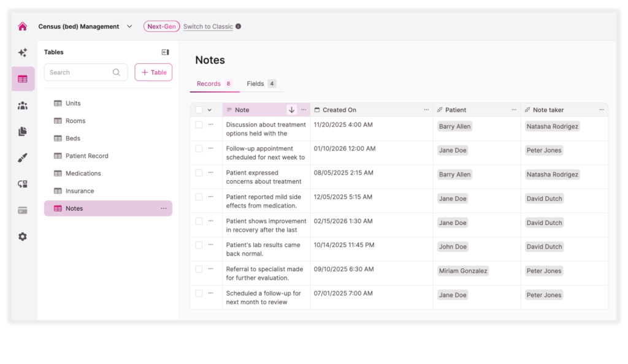Viewport: 628px width, 364px height.
Task: Click the sort arrow on the Note column
Action: click(291, 110)
